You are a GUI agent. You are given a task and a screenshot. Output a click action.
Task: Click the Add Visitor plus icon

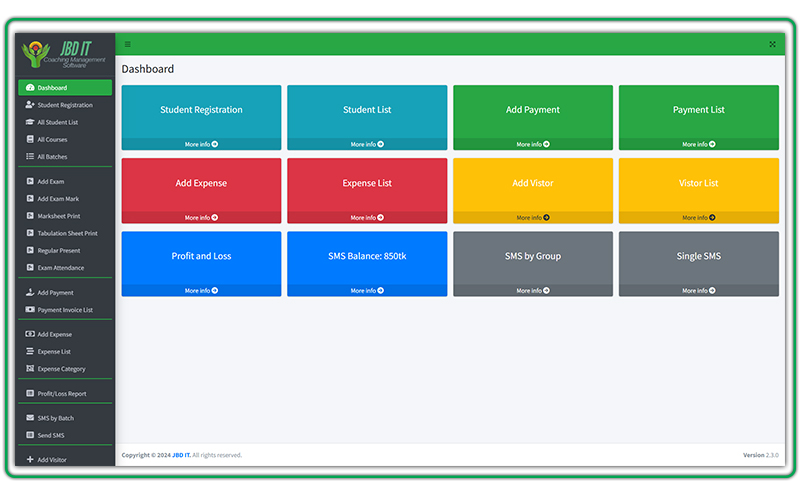click(x=30, y=460)
